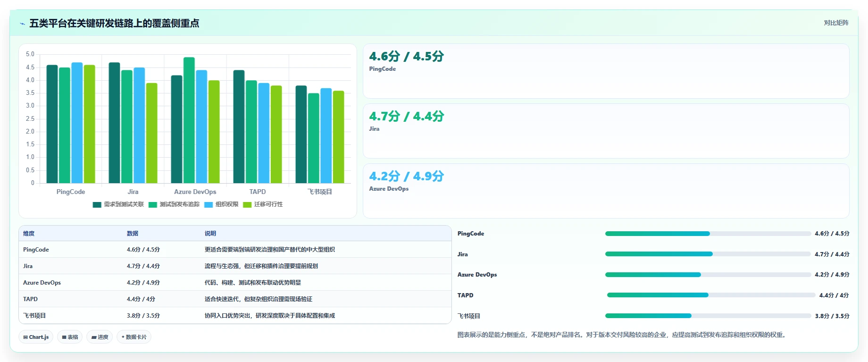Open the Jira 4.7分 / 4.4分 data card
The image size is (868, 362).
[606, 131]
